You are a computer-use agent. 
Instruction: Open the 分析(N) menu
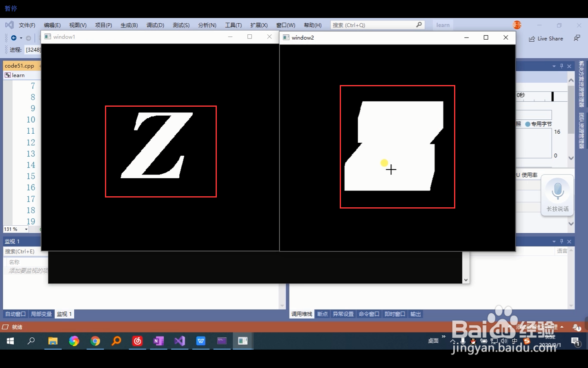pos(207,25)
